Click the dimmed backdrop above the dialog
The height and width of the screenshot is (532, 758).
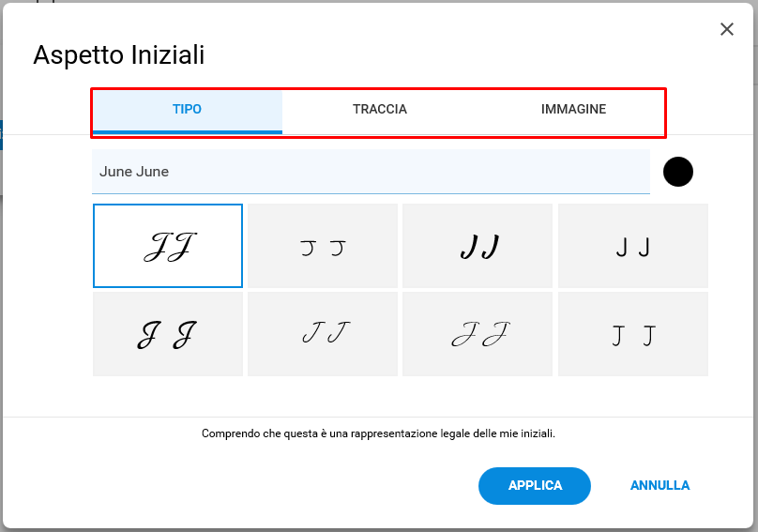pyautogui.click(x=379, y=1)
